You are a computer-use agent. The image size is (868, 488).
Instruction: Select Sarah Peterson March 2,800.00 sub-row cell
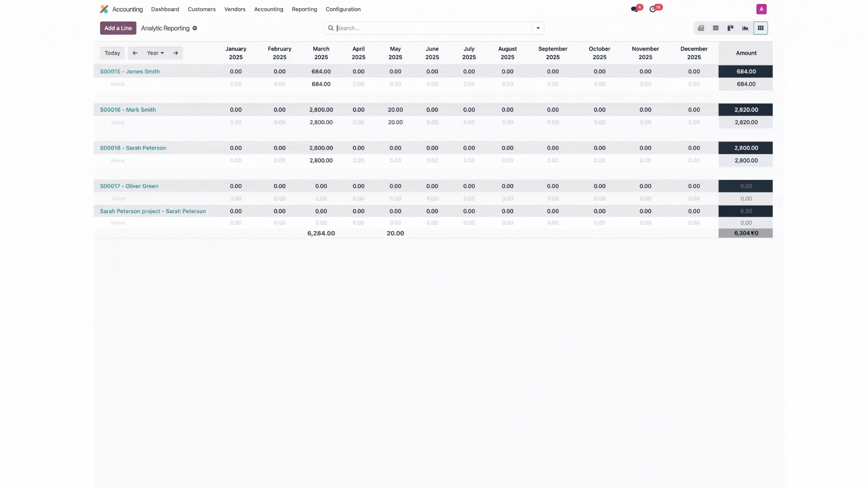pos(321,160)
